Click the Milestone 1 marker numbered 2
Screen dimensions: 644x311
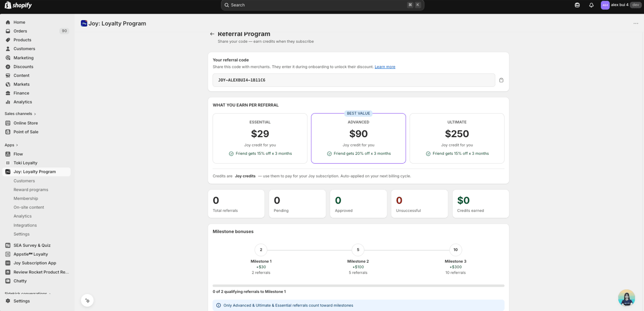(x=261, y=250)
